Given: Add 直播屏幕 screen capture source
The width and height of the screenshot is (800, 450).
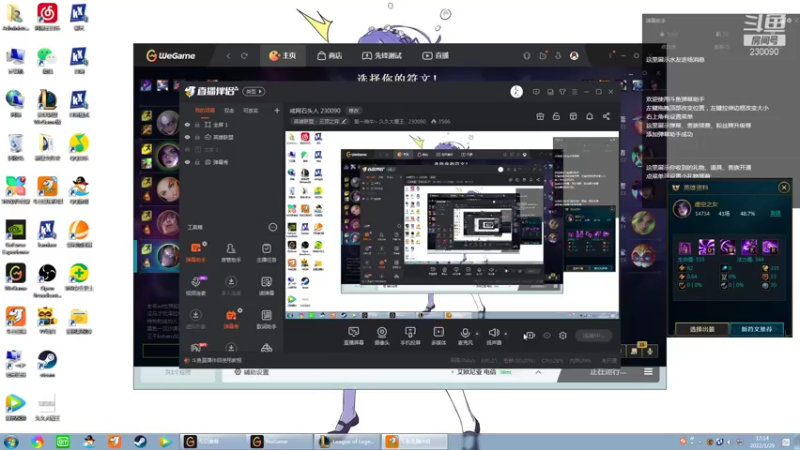Looking at the screenshot, I should (x=354, y=336).
